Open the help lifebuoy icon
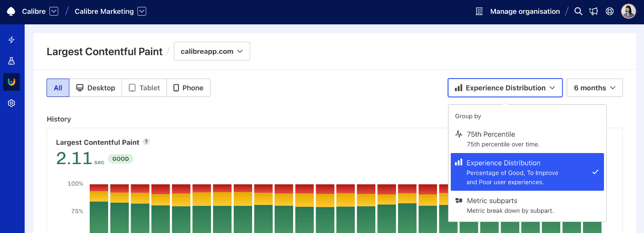644x233 pixels. 609,11
